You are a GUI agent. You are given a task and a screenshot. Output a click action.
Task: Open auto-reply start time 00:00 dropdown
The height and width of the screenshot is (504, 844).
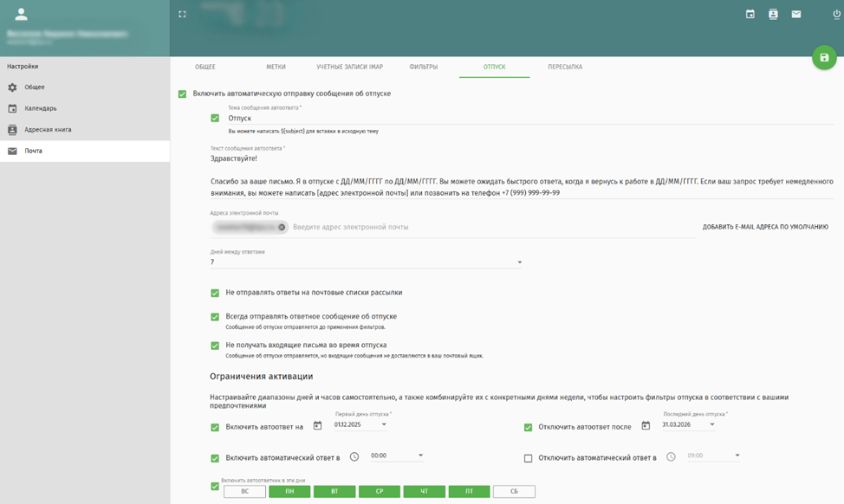[420, 456]
